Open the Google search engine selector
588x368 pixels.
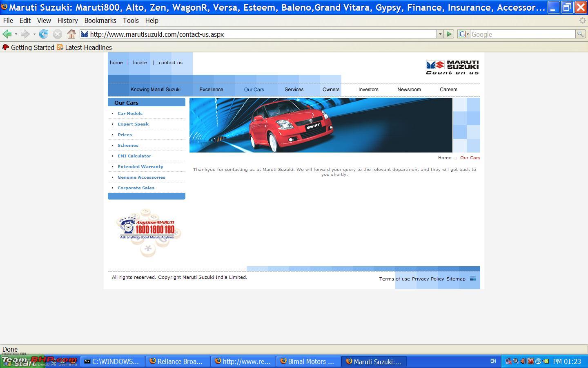[x=463, y=34]
